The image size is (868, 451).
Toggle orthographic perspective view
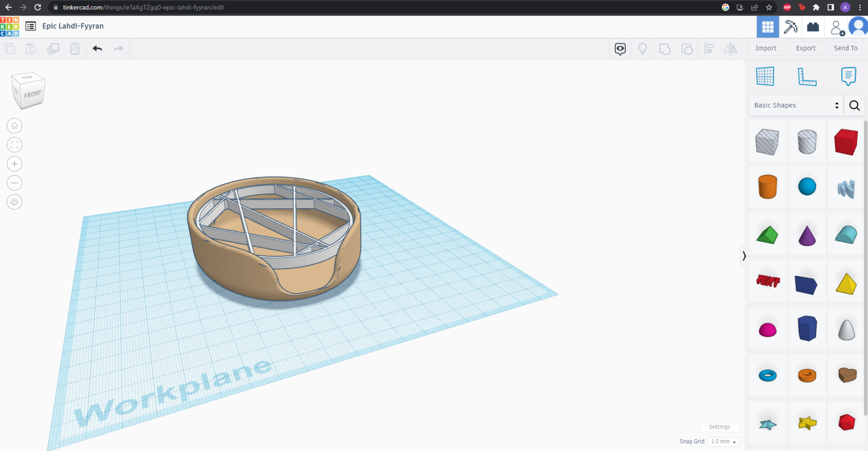[14, 202]
